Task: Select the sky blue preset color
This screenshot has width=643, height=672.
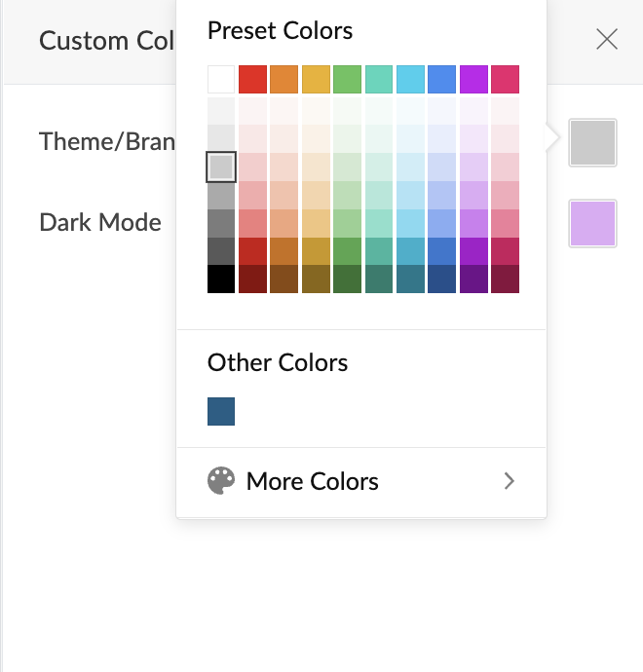Action: point(410,79)
